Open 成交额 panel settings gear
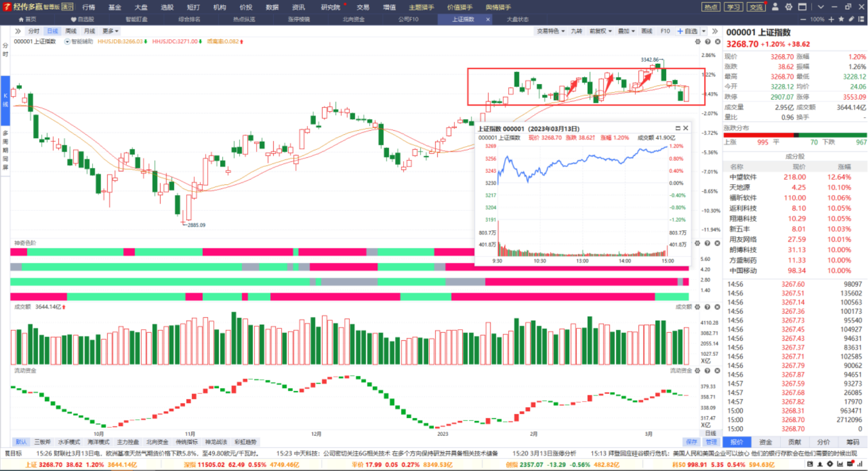 (x=697, y=307)
